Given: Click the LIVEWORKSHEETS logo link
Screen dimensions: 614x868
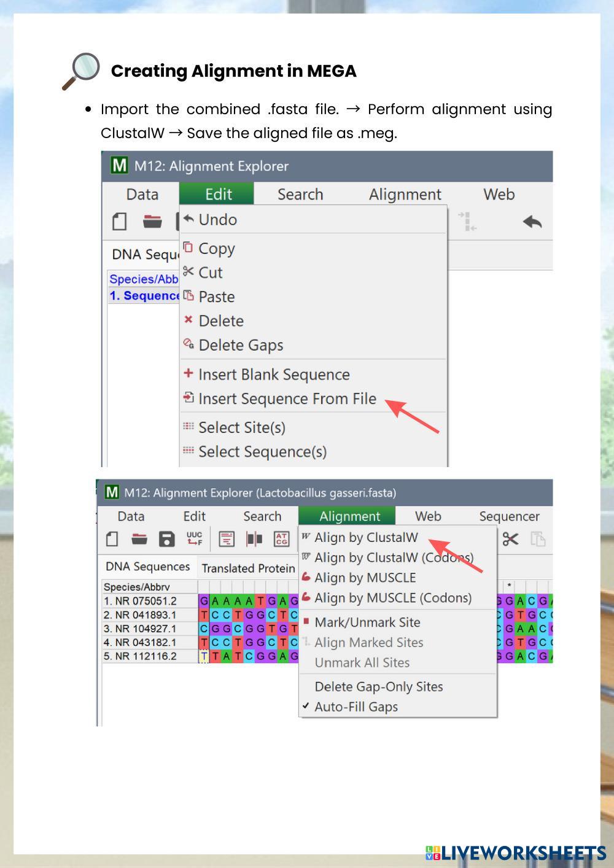Looking at the screenshot, I should point(516,852).
